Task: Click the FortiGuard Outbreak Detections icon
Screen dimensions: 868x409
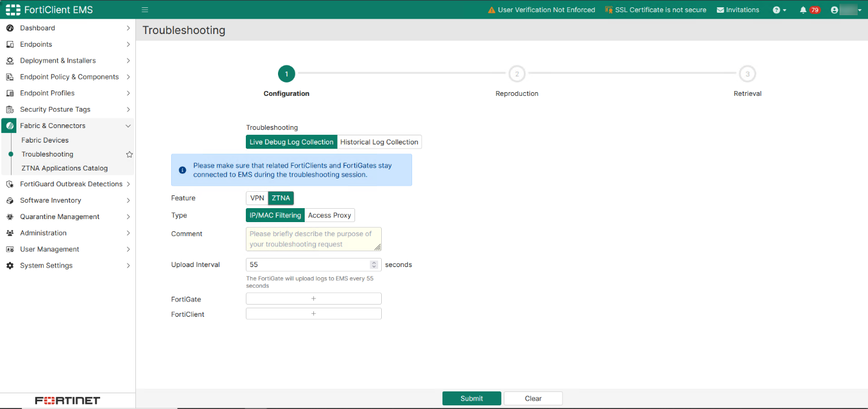Action: point(10,184)
